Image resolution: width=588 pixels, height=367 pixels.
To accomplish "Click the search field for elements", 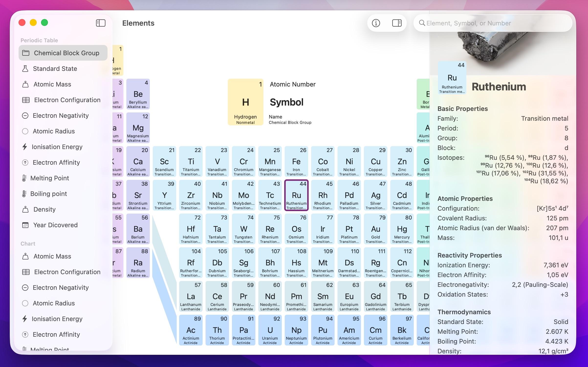I will tap(493, 23).
